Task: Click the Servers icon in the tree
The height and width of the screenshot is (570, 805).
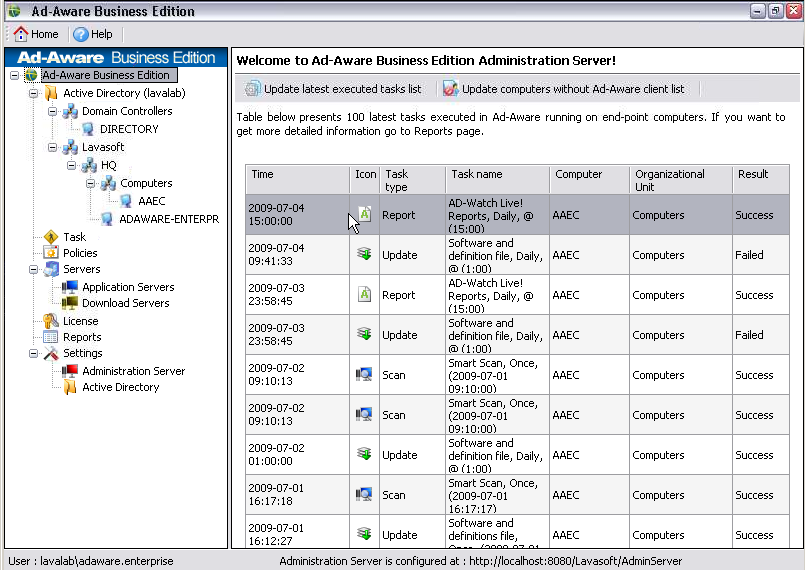Action: 51,269
